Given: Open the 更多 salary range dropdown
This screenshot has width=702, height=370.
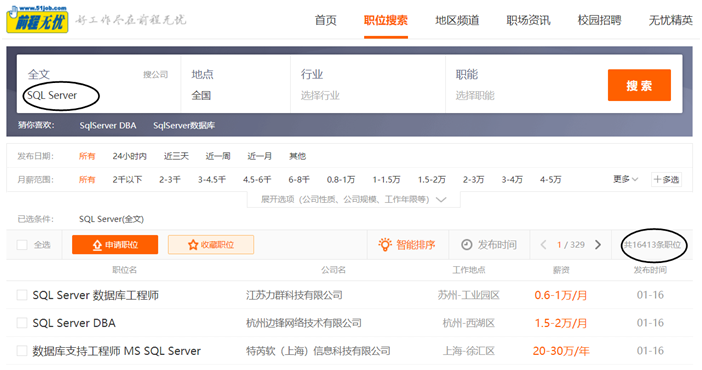Looking at the screenshot, I should 625,179.
